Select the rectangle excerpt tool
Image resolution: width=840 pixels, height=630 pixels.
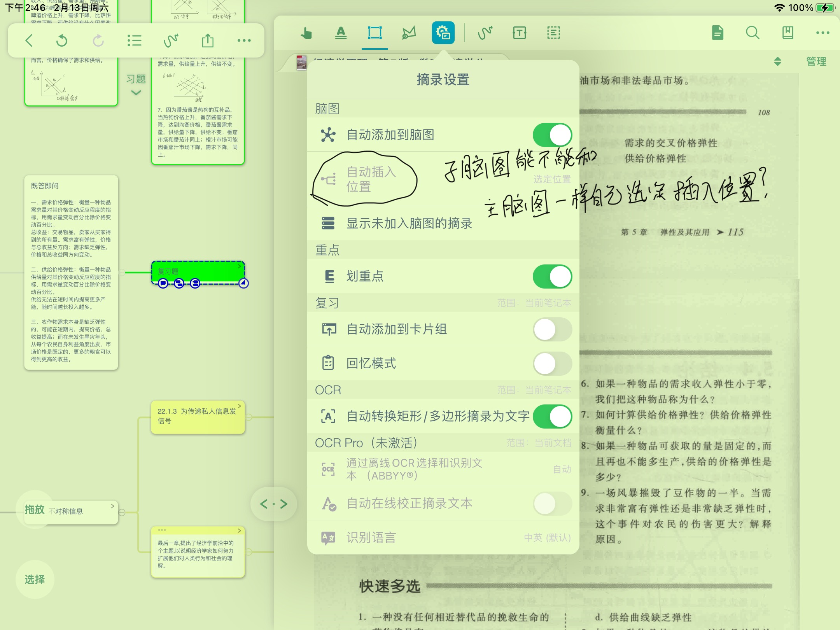tap(375, 33)
